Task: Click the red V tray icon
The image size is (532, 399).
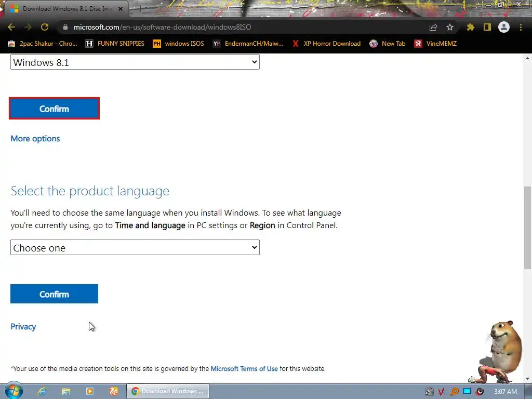Action: [441, 392]
